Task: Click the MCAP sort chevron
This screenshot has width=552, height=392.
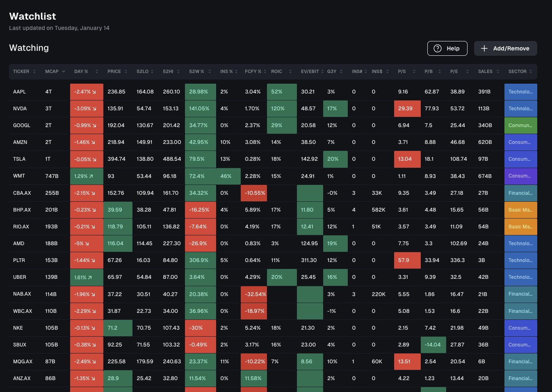Action: 64,71
